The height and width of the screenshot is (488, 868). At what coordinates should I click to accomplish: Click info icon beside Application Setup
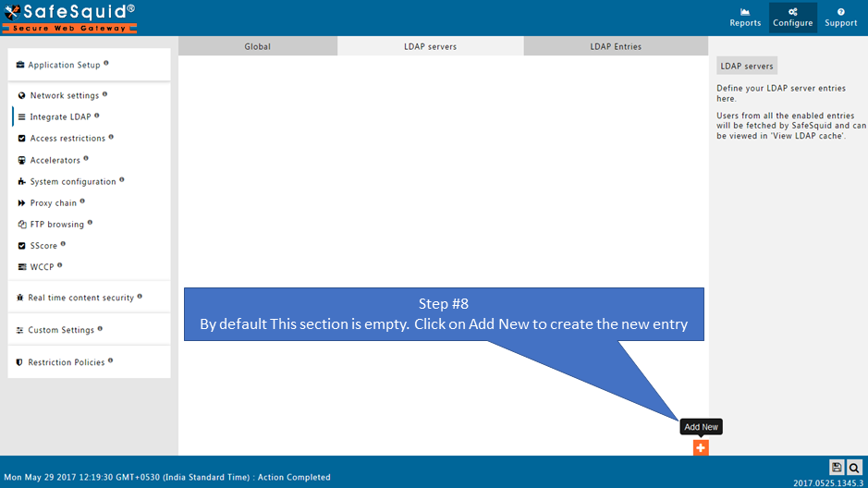pos(106,63)
